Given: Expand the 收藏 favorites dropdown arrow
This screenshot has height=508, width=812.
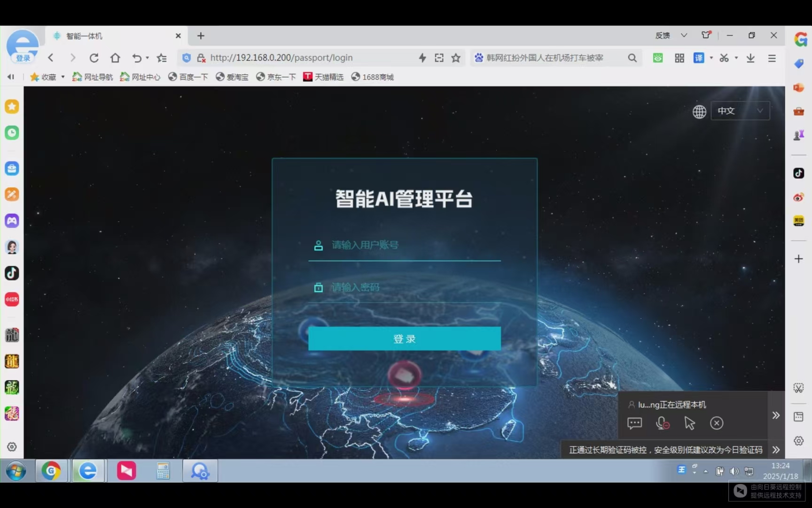Looking at the screenshot, I should (x=62, y=77).
